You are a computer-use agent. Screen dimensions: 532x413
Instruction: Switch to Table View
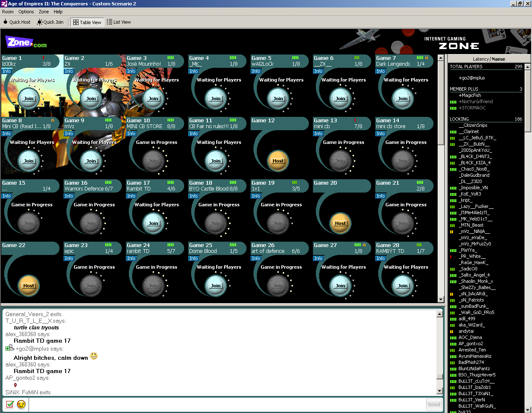coord(87,22)
